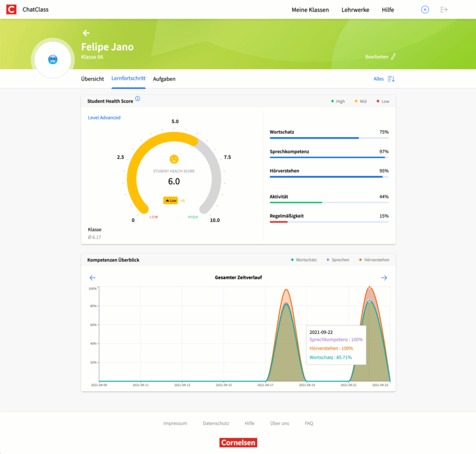476x454 pixels.
Task: Go back using the white arrow
Action: click(86, 33)
